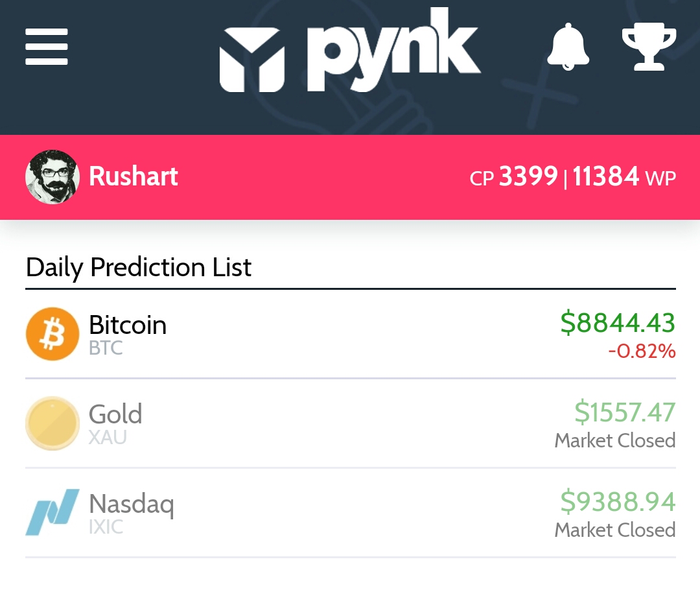
Task: Select the Nasdaq prediction row
Action: [351, 513]
